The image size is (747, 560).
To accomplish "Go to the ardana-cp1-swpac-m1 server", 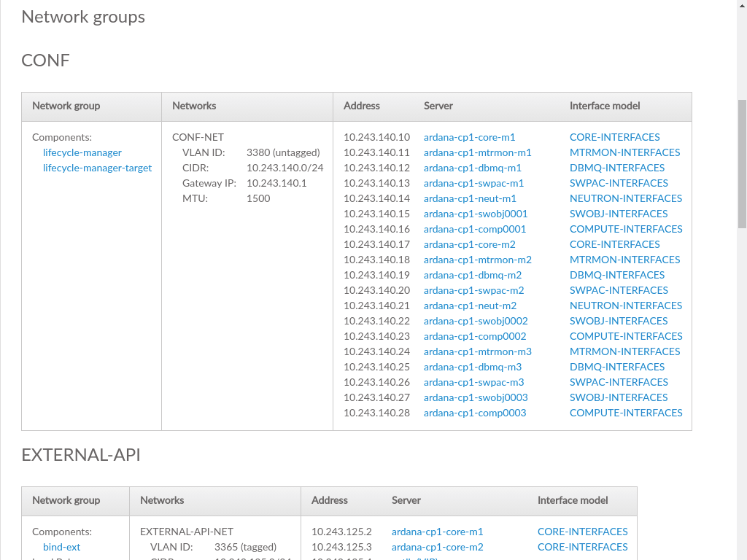I will click(473, 183).
